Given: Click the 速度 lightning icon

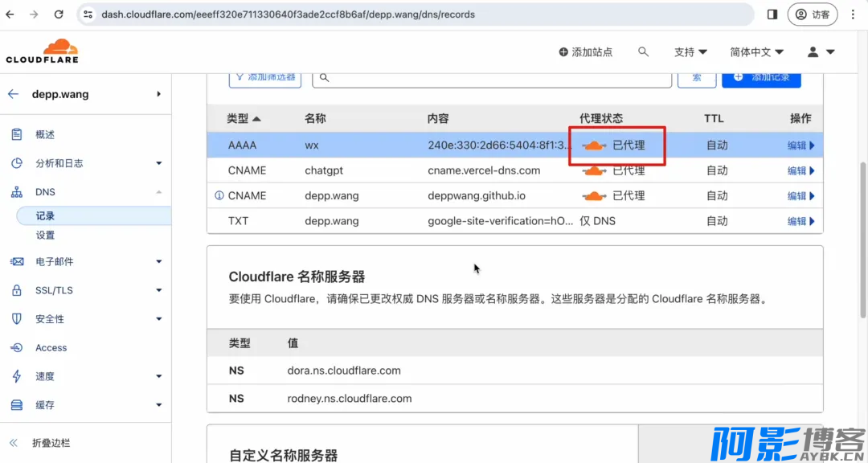Looking at the screenshot, I should [x=17, y=377].
